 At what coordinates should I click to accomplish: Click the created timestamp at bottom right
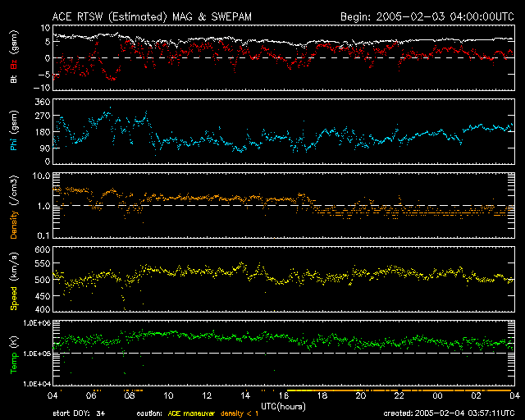point(453,413)
